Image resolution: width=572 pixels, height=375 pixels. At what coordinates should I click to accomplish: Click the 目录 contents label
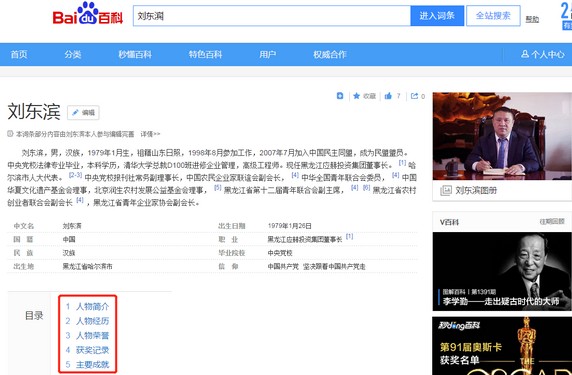click(34, 316)
